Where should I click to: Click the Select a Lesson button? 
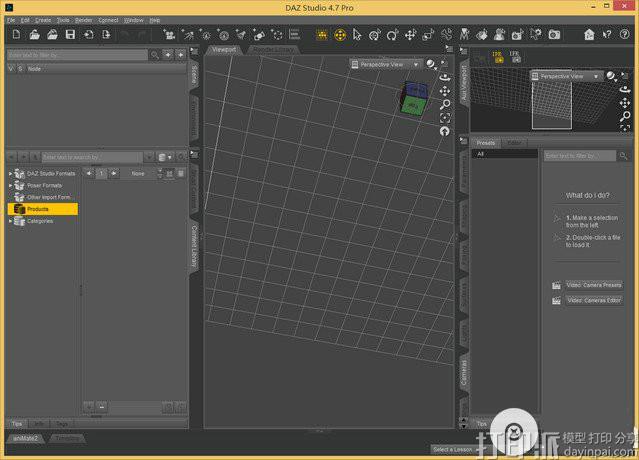click(x=454, y=449)
